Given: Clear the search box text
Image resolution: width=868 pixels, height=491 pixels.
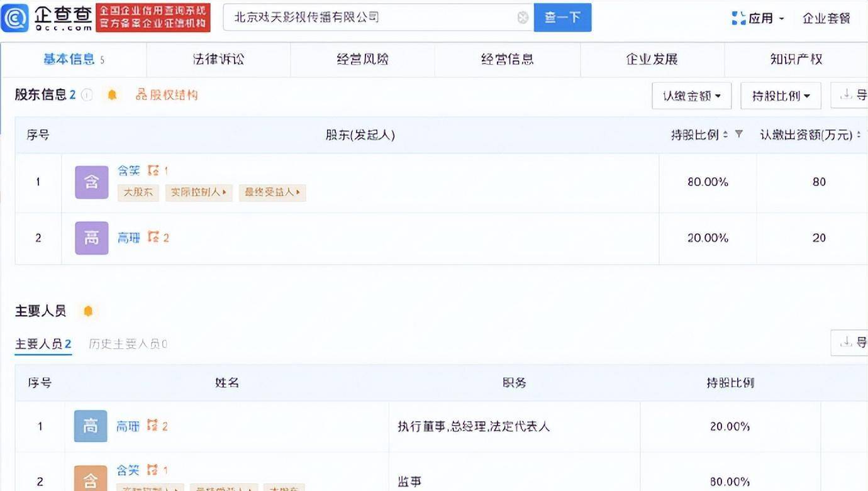Looking at the screenshot, I should (523, 18).
